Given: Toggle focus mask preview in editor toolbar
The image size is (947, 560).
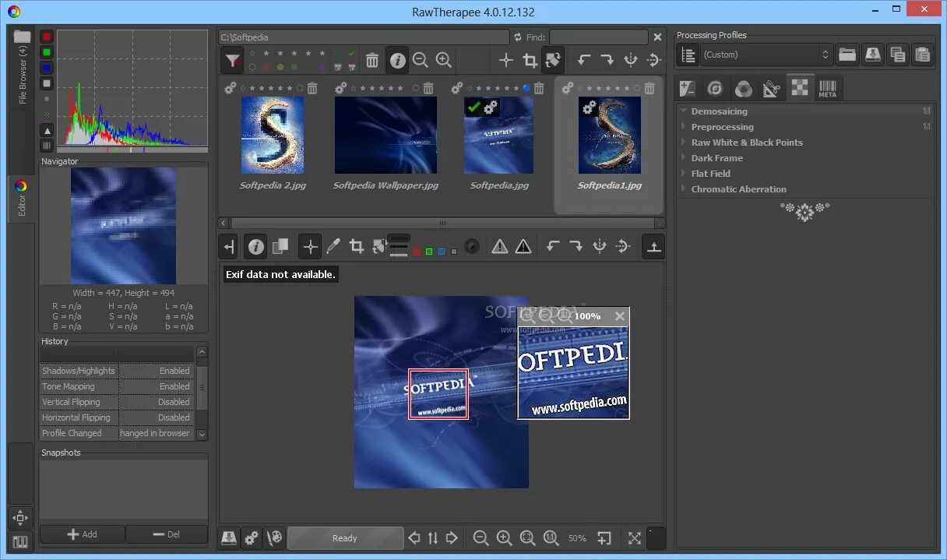Looking at the screenshot, I should click(x=471, y=246).
